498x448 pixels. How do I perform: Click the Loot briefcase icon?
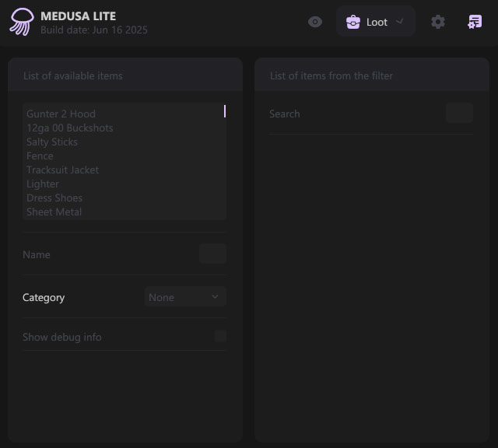pyautogui.click(x=353, y=22)
